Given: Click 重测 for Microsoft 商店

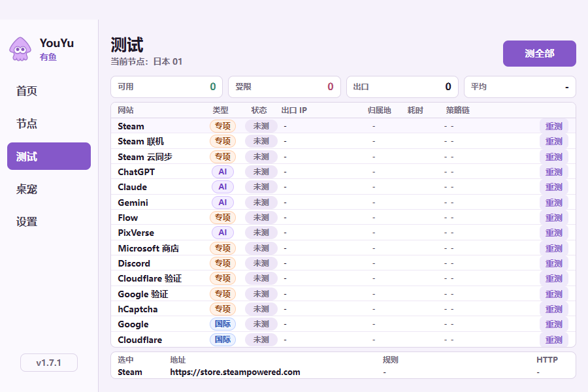Looking at the screenshot, I should (x=554, y=248).
